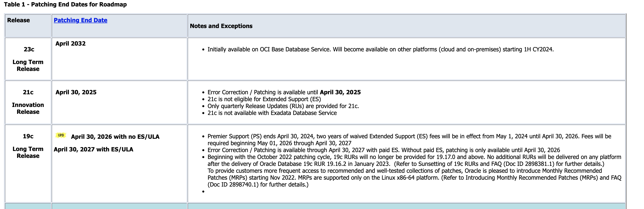Viewport: 644px width, 209px height.
Task: Click the Table 1 Patching End Dates title
Action: [65, 4]
